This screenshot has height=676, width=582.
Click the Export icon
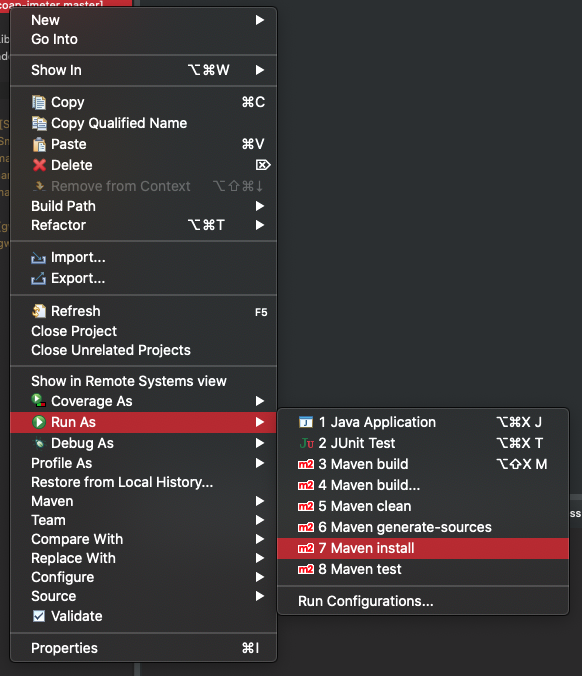[x=38, y=279]
